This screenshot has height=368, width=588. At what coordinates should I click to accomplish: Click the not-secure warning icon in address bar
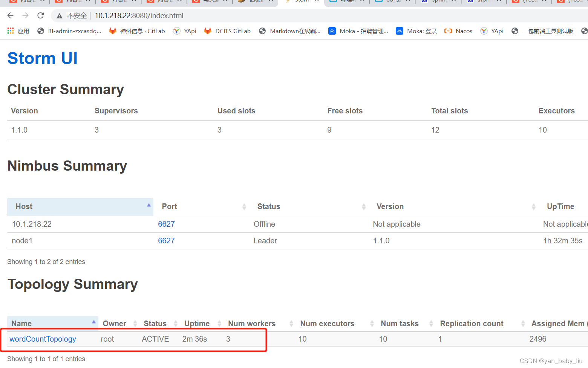59,16
